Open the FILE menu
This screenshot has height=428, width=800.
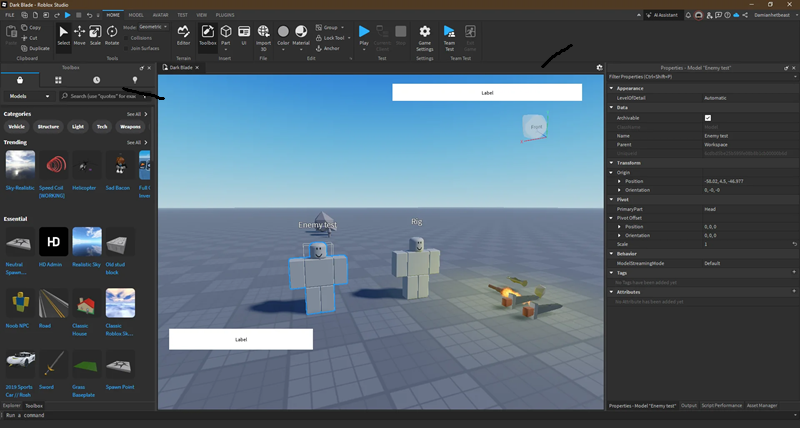pos(10,15)
